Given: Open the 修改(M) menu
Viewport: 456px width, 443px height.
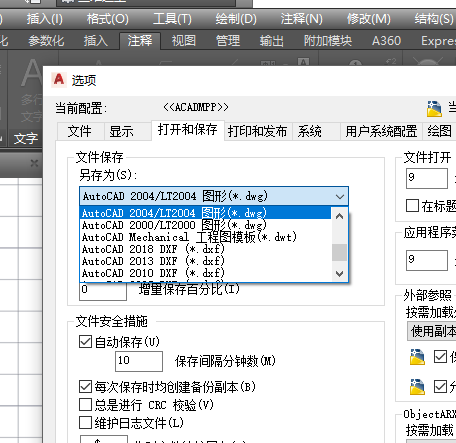Looking at the screenshot, I should coord(368,19).
